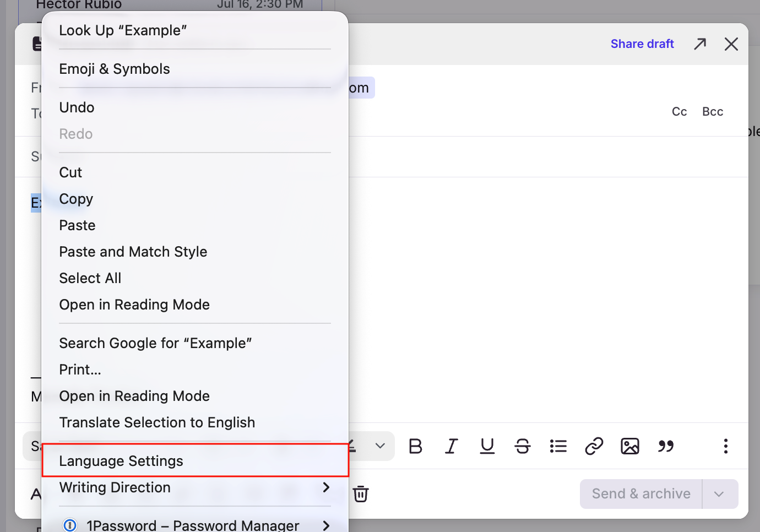760x532 pixels.
Task: Add Bcc recipients
Action: tap(713, 112)
